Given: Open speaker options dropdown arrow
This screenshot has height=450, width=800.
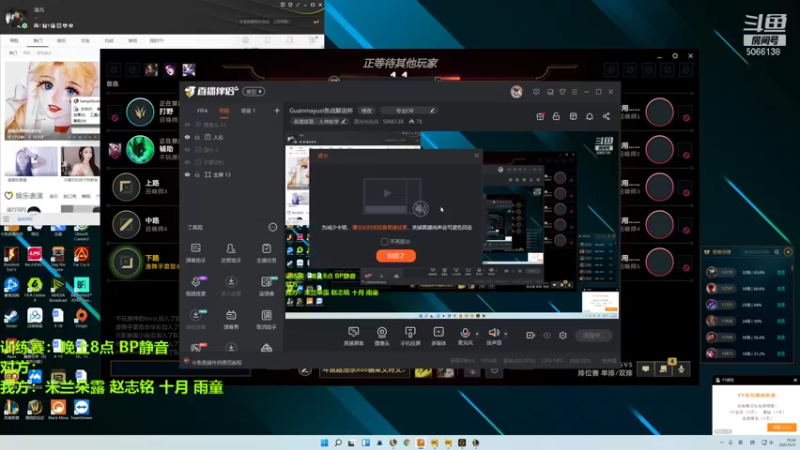Looking at the screenshot, I should pyautogui.click(x=506, y=334).
